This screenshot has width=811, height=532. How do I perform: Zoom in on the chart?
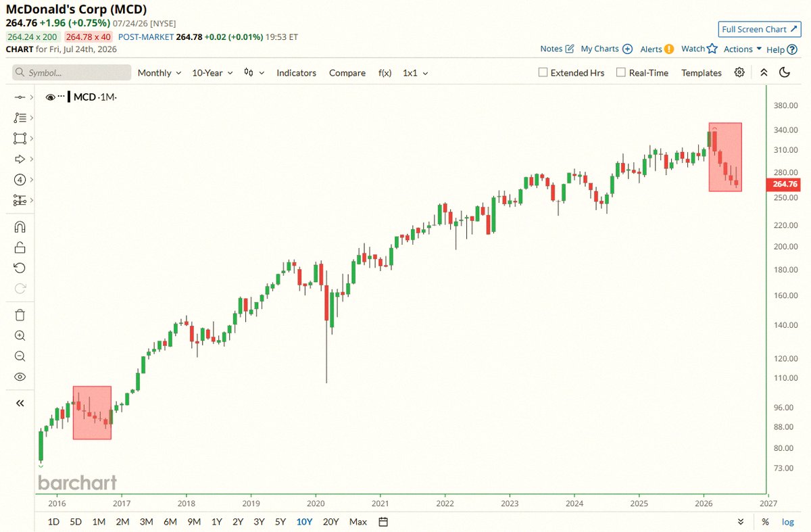click(x=20, y=335)
